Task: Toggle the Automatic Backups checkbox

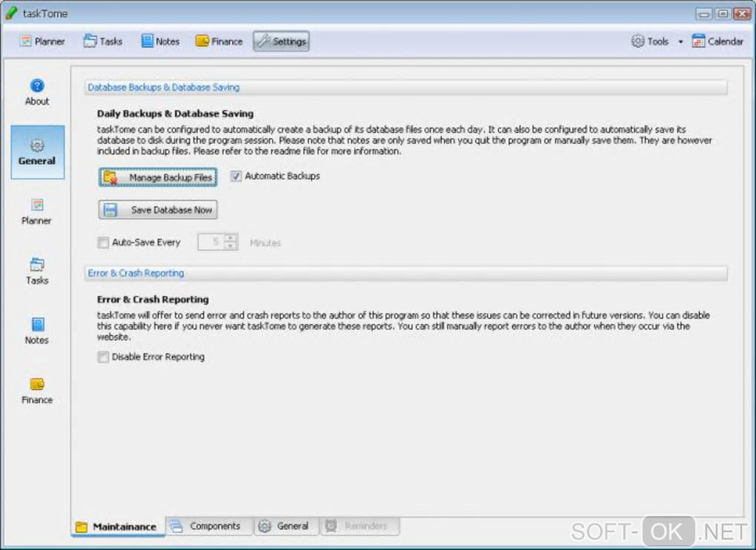Action: (236, 176)
